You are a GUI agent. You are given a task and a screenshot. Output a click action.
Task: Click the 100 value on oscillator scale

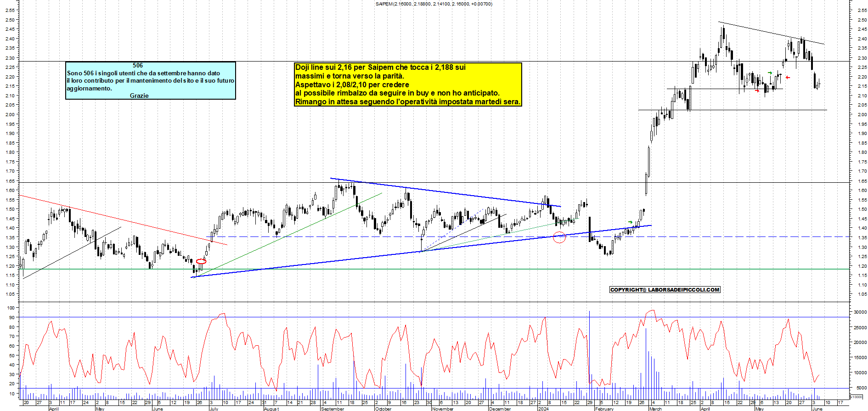click(x=11, y=308)
